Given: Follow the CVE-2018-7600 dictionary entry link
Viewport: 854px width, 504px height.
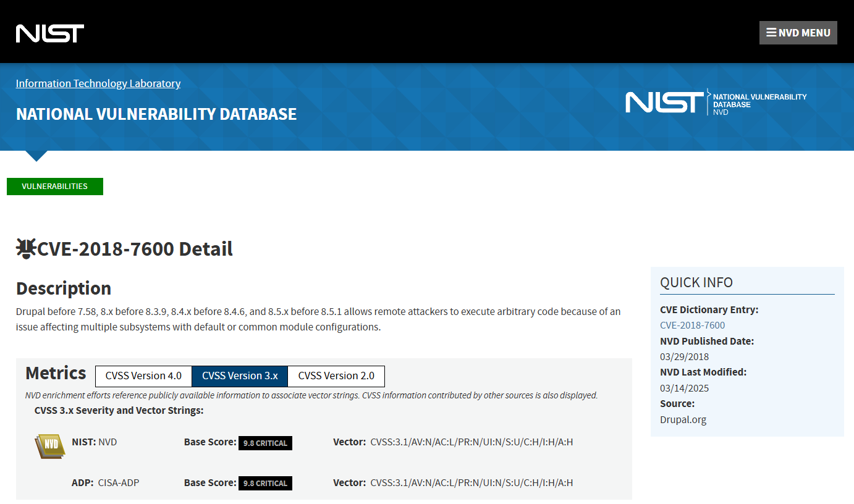Looking at the screenshot, I should [x=692, y=325].
